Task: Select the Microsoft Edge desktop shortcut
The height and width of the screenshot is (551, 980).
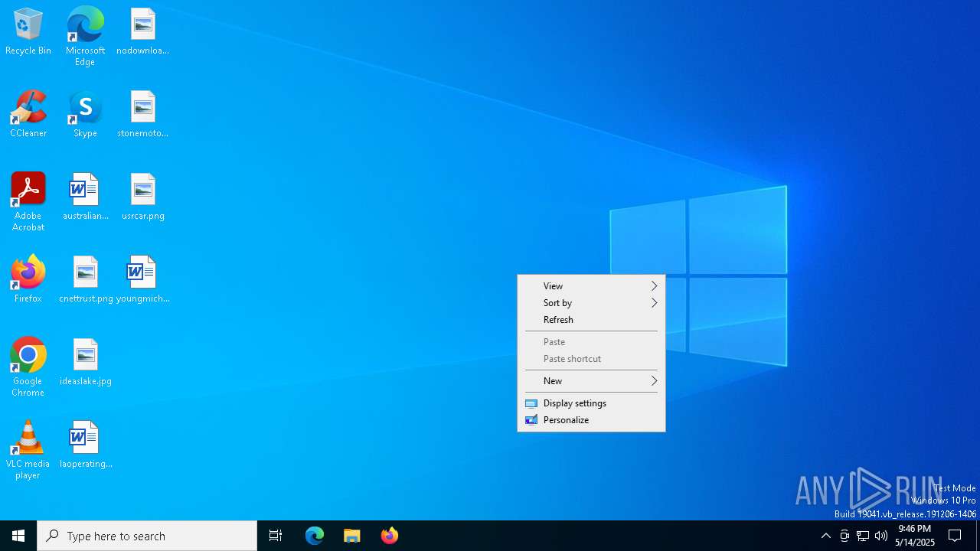Action: point(85,37)
